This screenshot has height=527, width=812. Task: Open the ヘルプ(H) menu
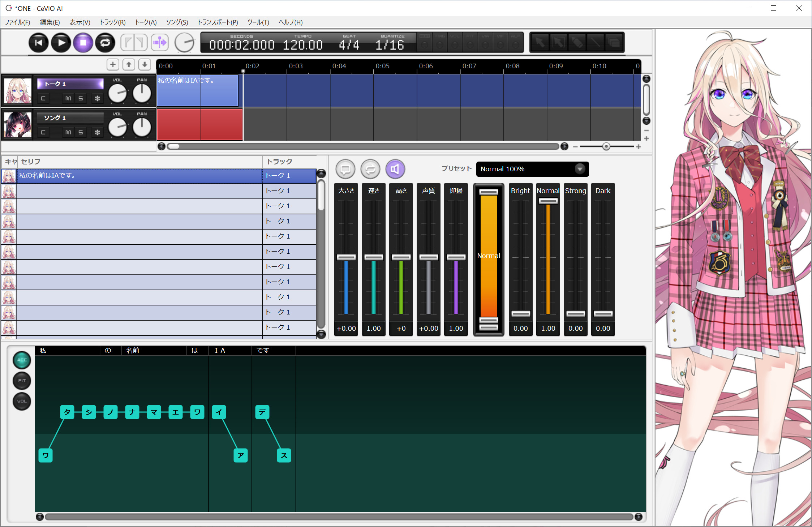coord(291,22)
